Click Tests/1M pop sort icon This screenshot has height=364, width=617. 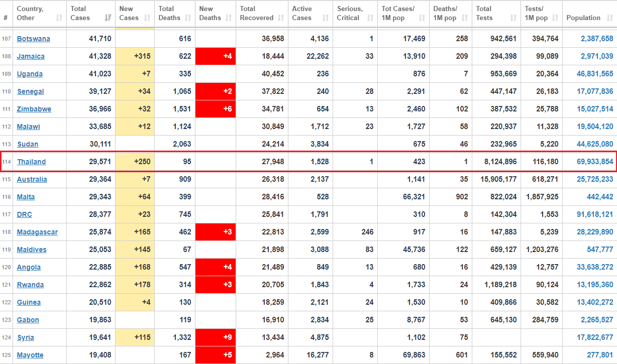(555, 18)
